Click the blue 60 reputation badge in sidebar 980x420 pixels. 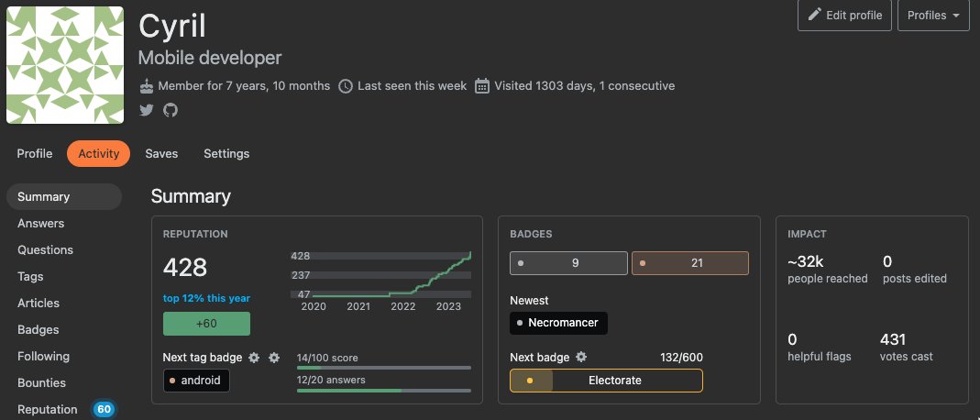click(104, 409)
